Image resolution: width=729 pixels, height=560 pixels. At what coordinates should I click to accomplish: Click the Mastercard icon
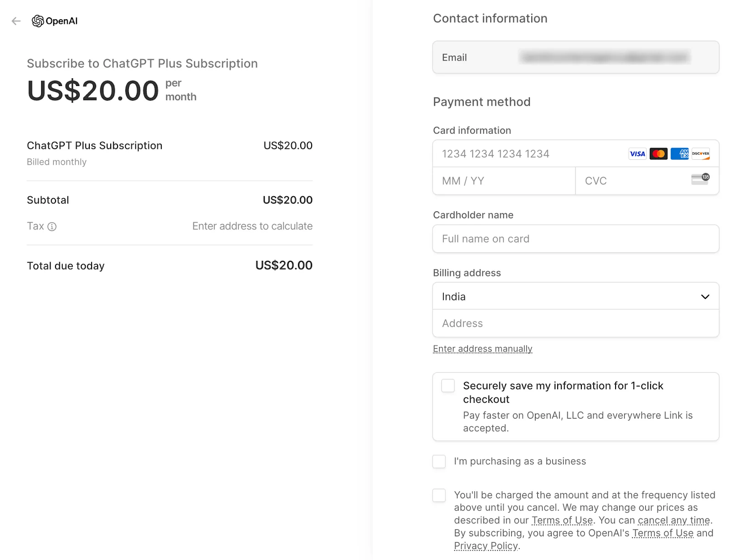(658, 154)
